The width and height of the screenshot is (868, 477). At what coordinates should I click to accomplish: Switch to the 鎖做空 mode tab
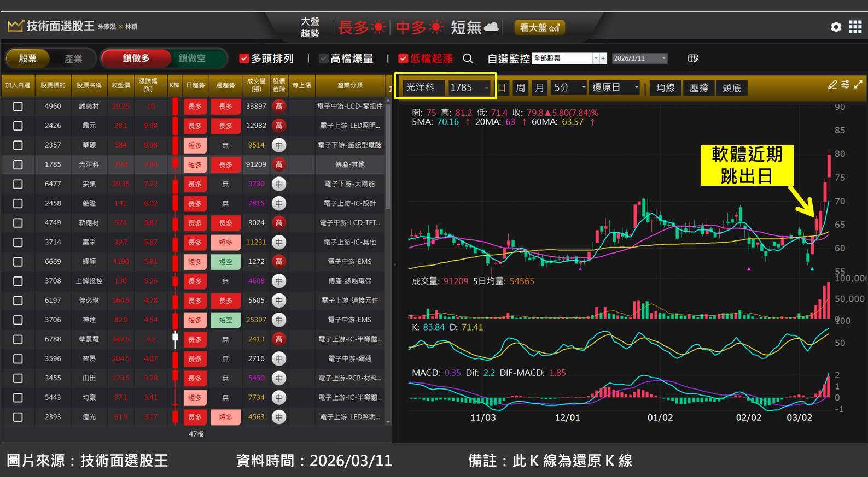[191, 58]
